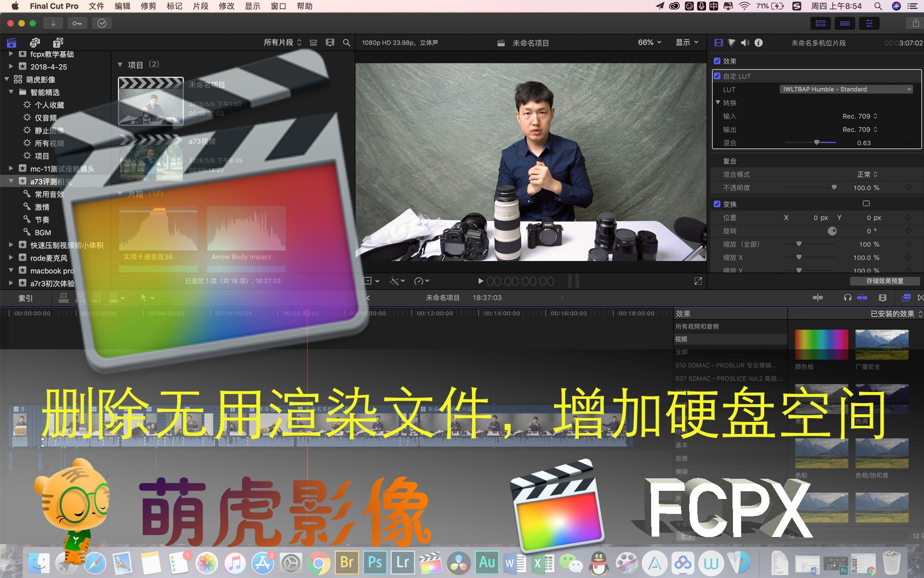Open the Effects browser icon at timeline right

click(x=906, y=298)
